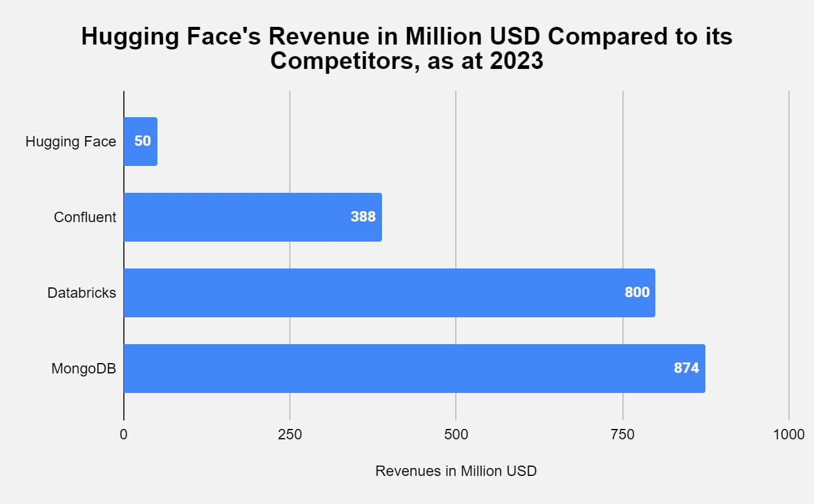Select the chart title text
The image size is (814, 504).
[406, 49]
